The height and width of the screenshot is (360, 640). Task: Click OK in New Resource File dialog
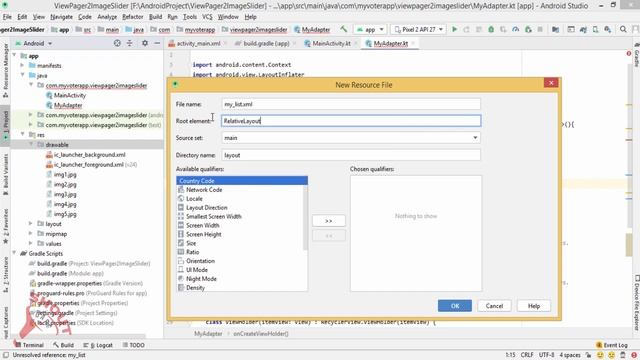455,306
